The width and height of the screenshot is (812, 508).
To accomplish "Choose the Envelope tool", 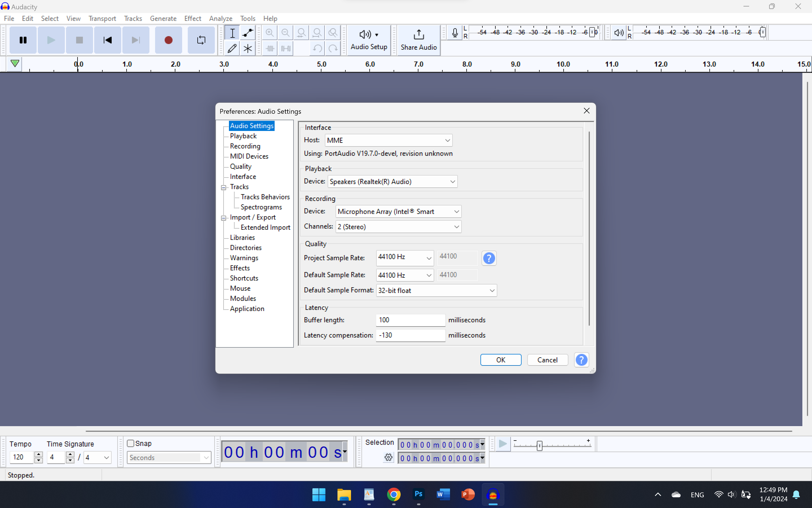I will (248, 33).
